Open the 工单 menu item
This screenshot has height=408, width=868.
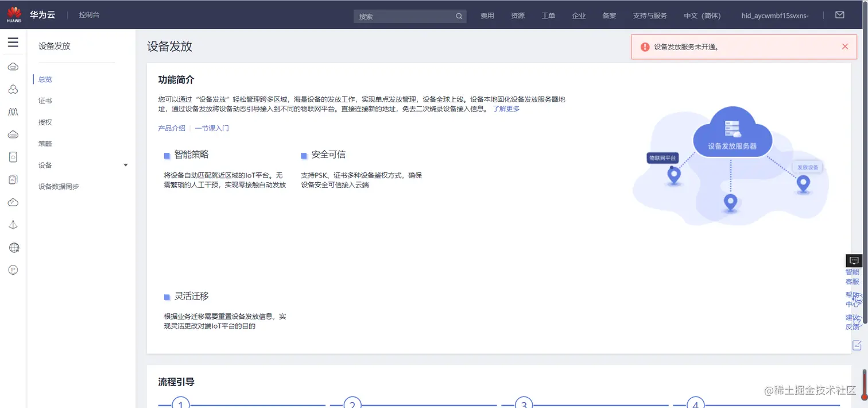[548, 16]
